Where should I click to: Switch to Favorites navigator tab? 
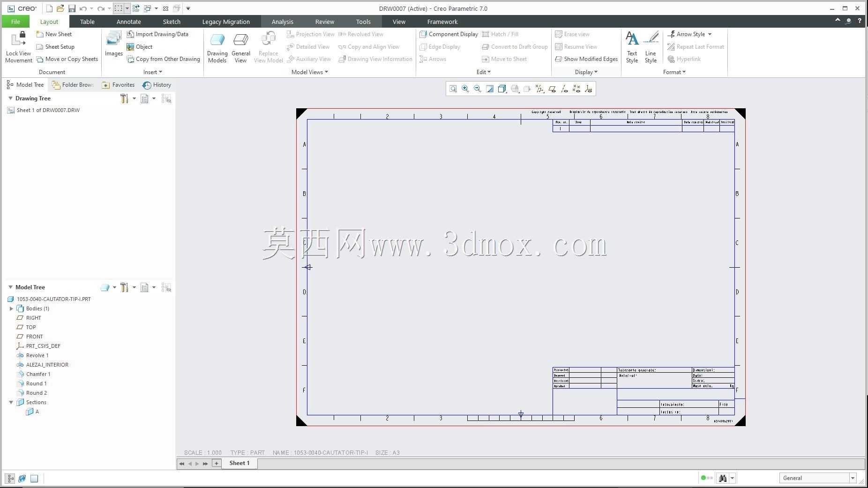click(119, 85)
